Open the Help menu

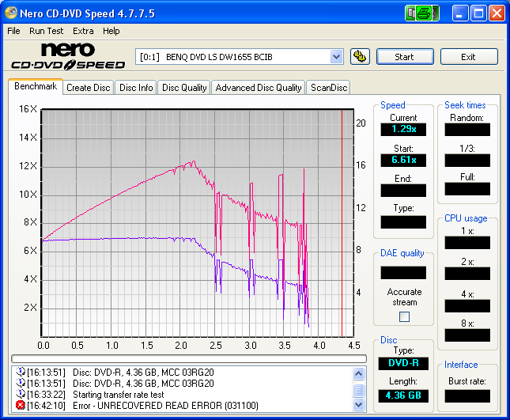(x=111, y=31)
